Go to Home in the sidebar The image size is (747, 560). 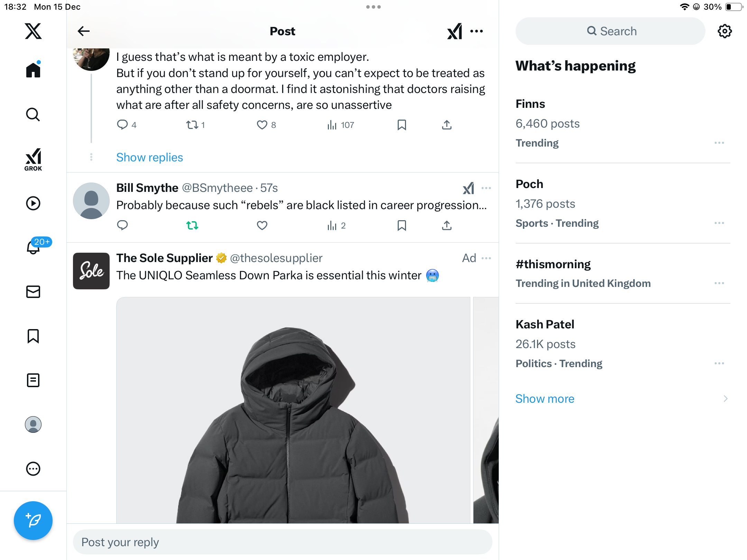33,70
